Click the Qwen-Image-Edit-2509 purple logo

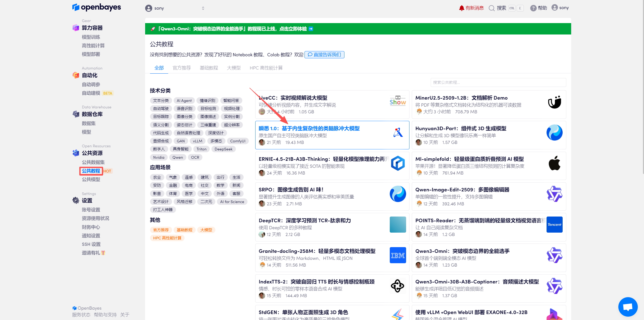pos(555,194)
